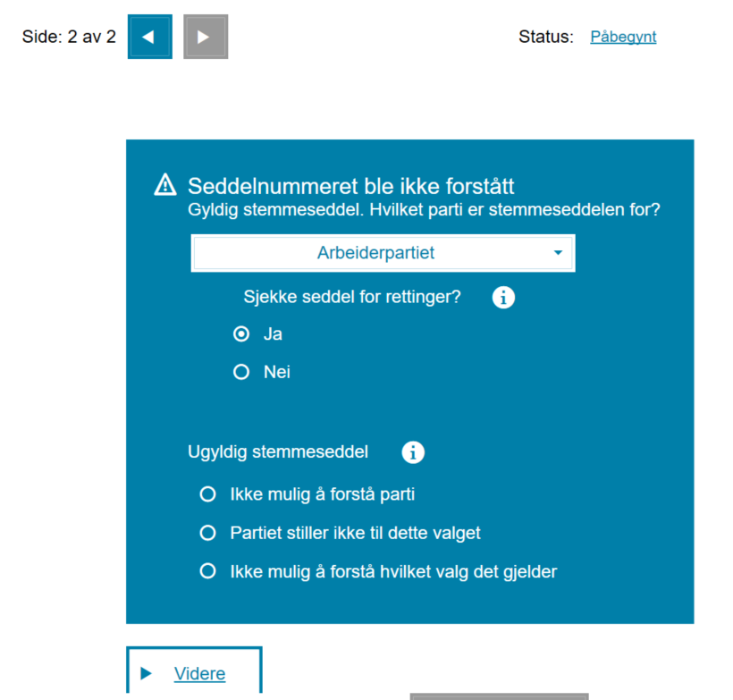Select the "Ja" radio button
Screen dimensions: 733x700
[x=240, y=334]
